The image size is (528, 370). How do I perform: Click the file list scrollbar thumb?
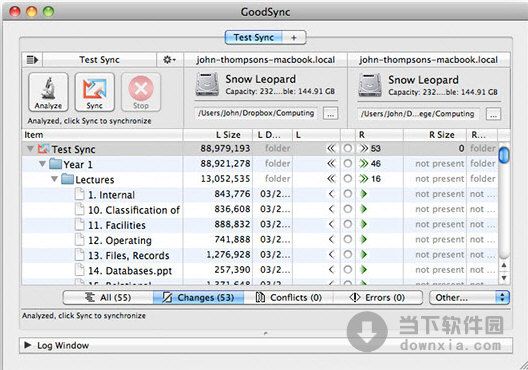click(504, 155)
